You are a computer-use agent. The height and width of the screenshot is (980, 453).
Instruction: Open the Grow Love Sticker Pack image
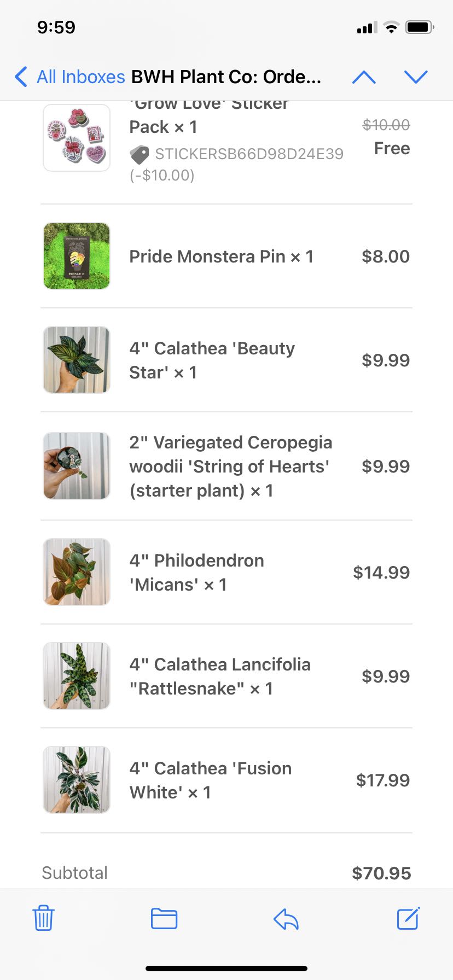(77, 138)
